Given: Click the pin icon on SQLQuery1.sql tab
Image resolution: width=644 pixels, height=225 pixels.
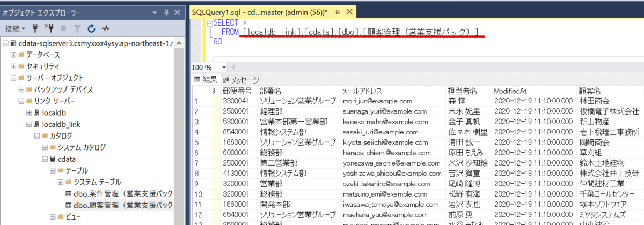Looking at the screenshot, I should (336, 11).
